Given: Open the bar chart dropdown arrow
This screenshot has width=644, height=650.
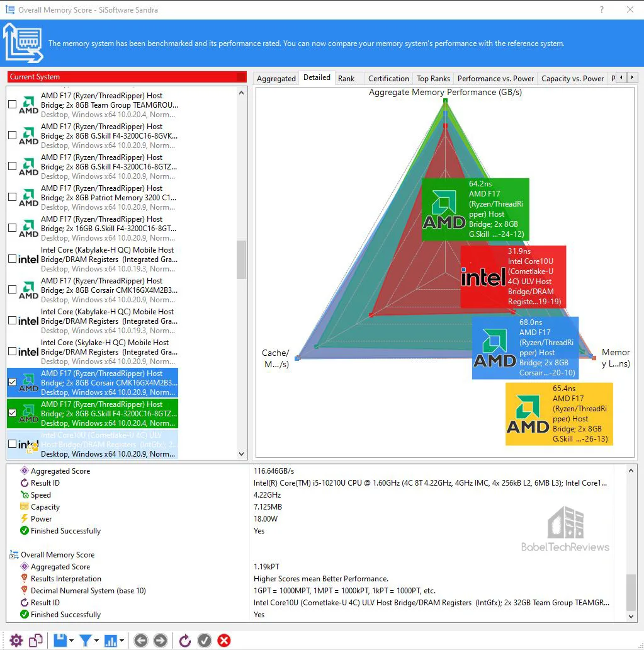Looking at the screenshot, I should point(122,641).
